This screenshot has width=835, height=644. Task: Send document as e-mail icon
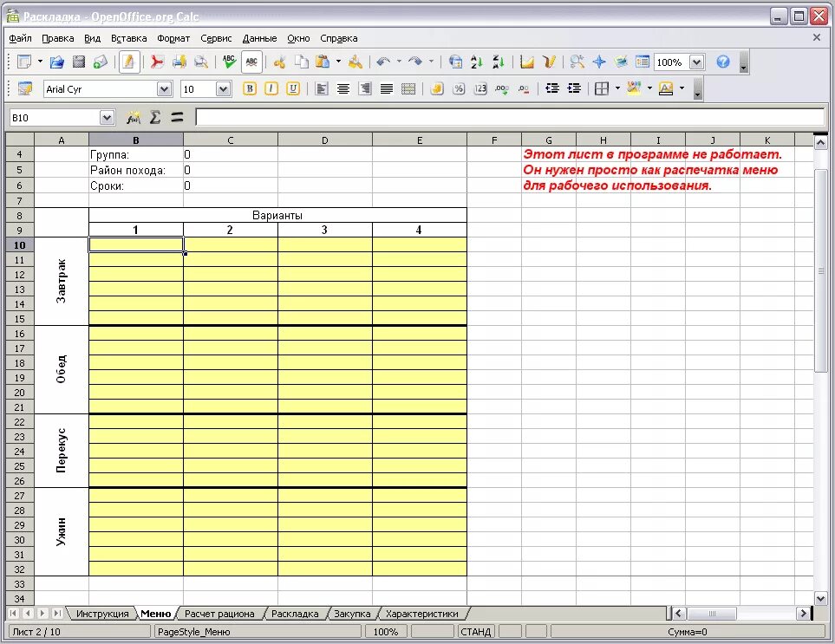click(x=100, y=62)
